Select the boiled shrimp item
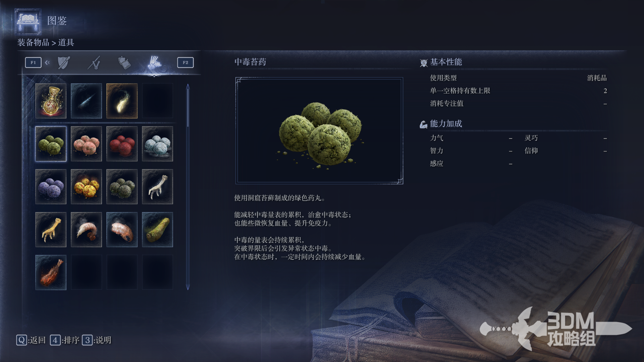 [x=86, y=230]
